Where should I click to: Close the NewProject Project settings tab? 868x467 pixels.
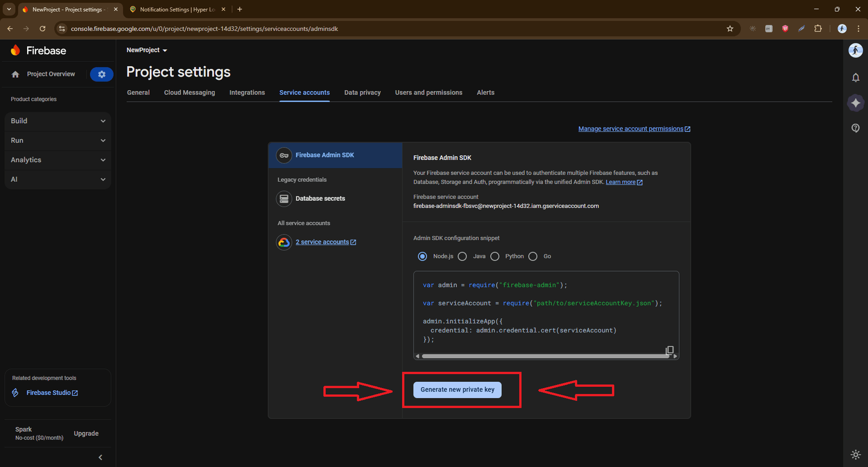click(116, 9)
